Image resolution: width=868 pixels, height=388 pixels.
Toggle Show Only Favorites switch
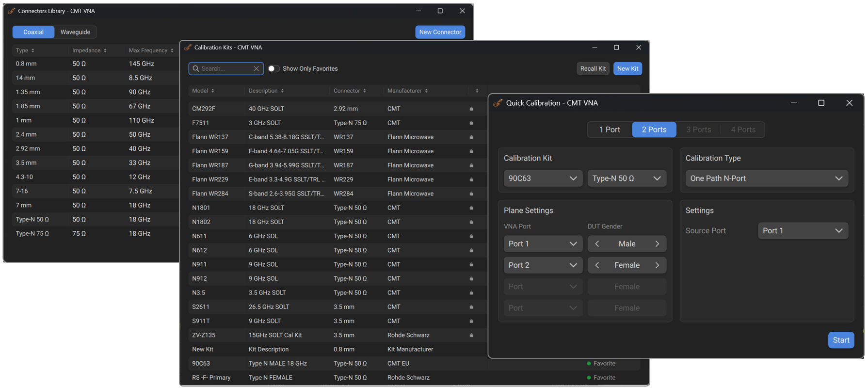[x=273, y=69]
